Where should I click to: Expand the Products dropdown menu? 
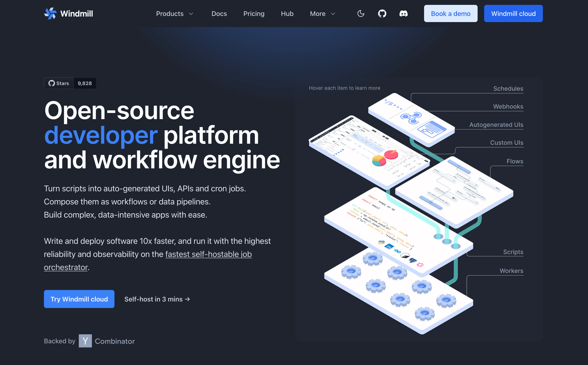[x=175, y=13]
